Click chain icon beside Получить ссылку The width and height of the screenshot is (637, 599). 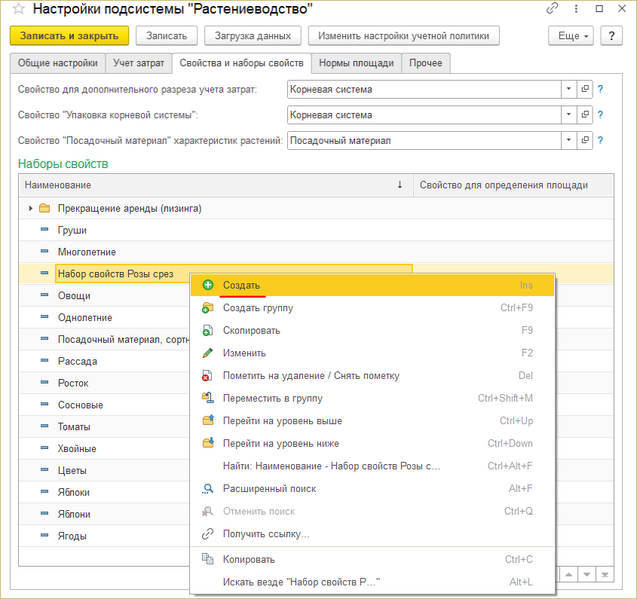(208, 534)
